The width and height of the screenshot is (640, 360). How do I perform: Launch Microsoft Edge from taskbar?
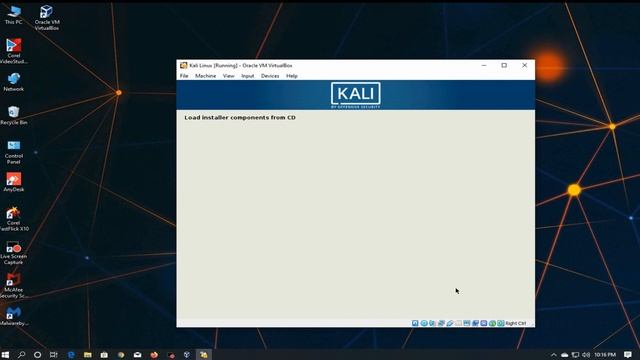(x=71, y=355)
